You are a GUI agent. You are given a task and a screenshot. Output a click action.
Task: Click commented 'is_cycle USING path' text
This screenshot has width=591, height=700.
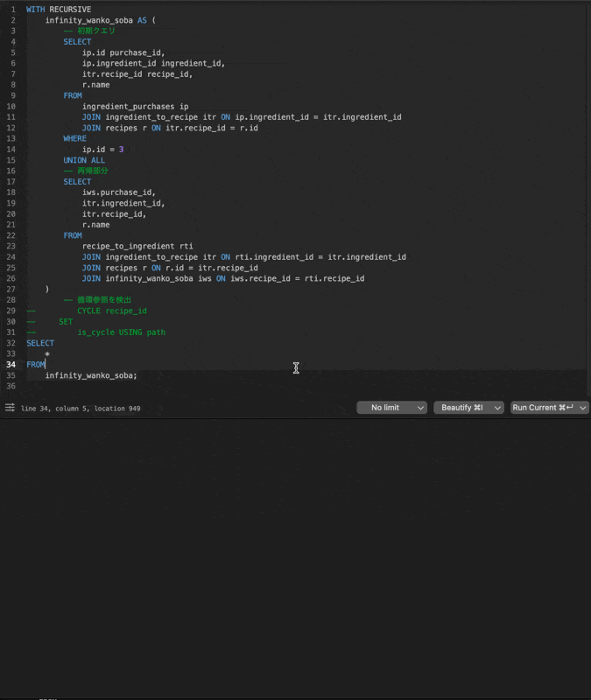point(122,332)
